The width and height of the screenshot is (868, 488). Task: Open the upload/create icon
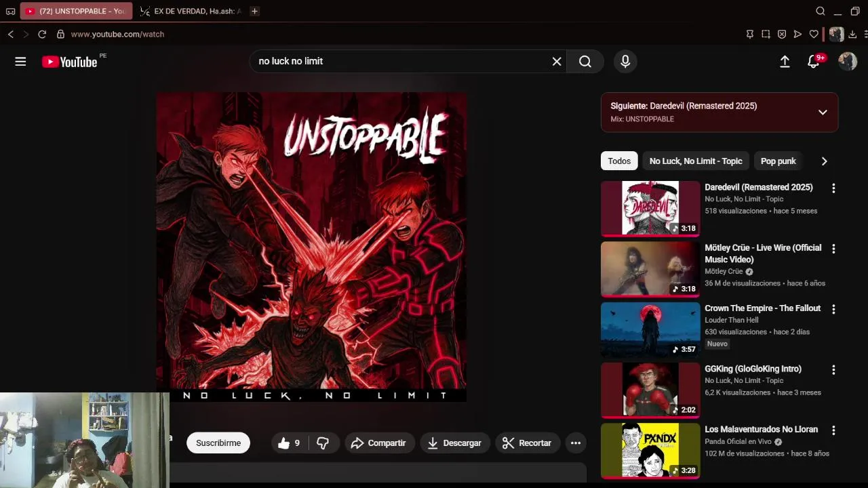[x=785, y=62]
